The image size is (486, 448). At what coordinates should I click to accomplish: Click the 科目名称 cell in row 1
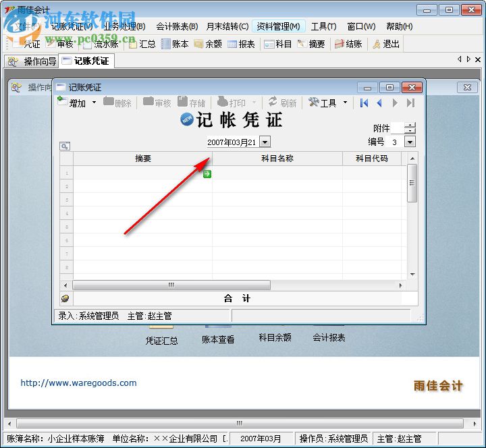click(x=277, y=173)
